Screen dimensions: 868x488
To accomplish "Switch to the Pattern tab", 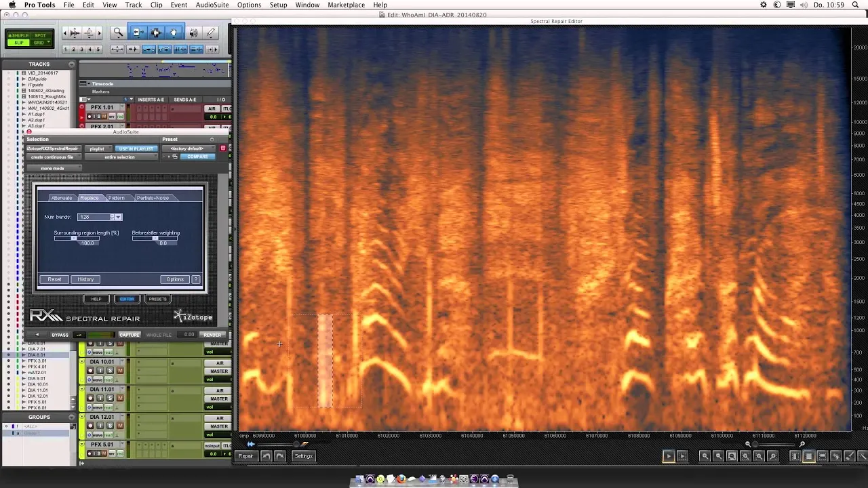I will [117, 198].
